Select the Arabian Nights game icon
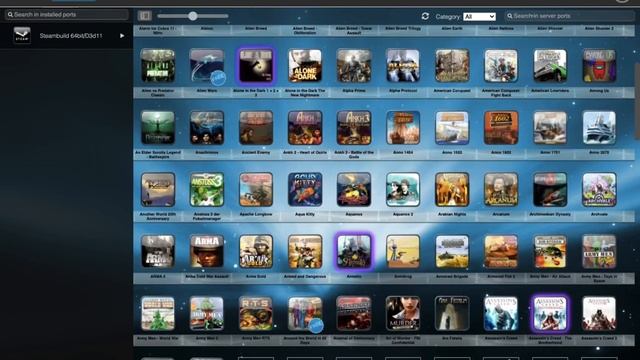This screenshot has height=360, width=640. (452, 189)
